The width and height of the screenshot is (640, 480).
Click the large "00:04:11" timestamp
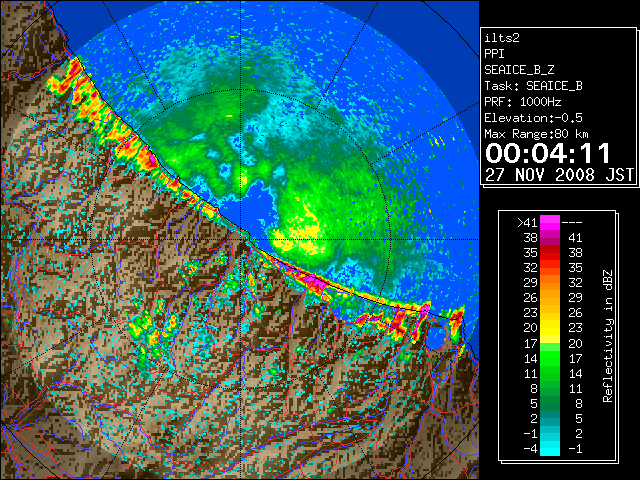[548, 153]
